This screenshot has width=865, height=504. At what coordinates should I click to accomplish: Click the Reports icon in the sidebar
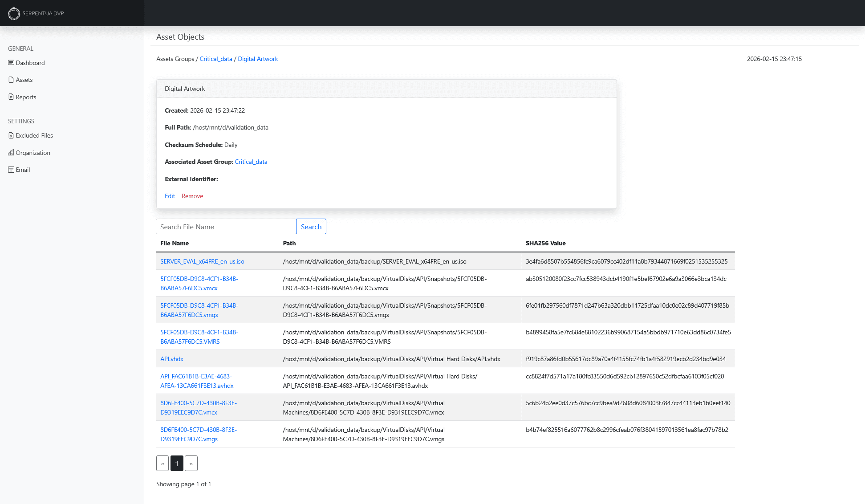coord(11,97)
